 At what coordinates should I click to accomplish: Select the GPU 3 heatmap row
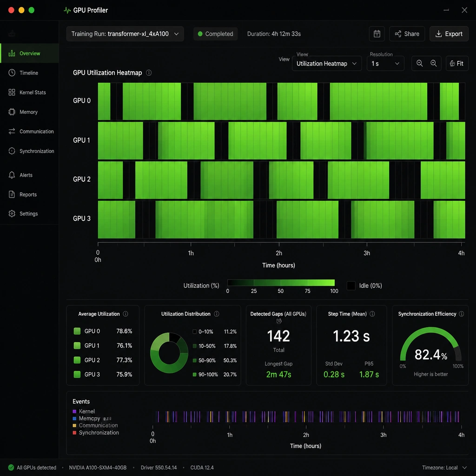point(281,219)
